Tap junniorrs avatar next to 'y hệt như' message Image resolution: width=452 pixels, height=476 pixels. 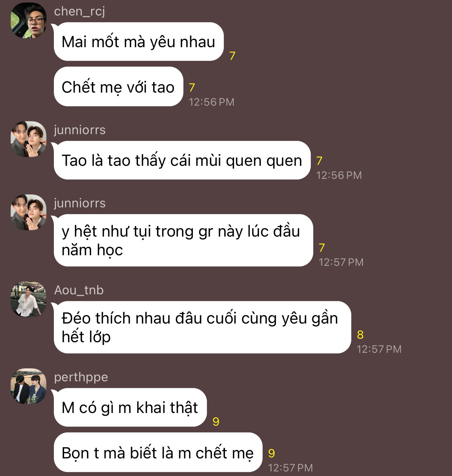coord(29,212)
